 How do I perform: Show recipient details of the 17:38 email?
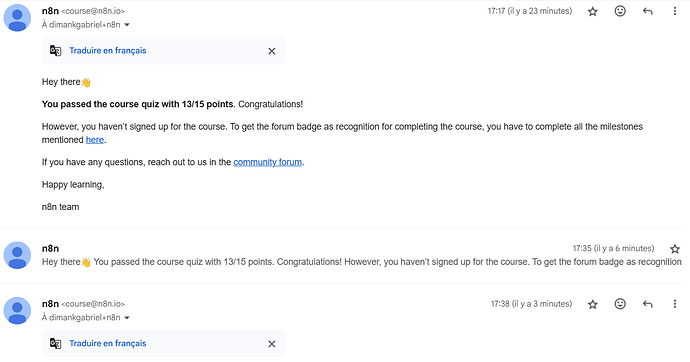[127, 318]
